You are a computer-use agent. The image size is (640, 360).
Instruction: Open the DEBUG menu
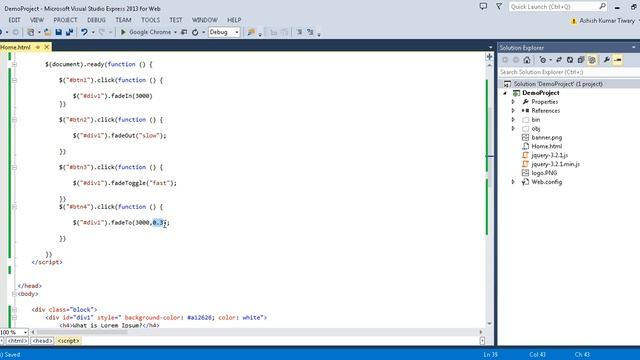pyautogui.click(x=96, y=20)
